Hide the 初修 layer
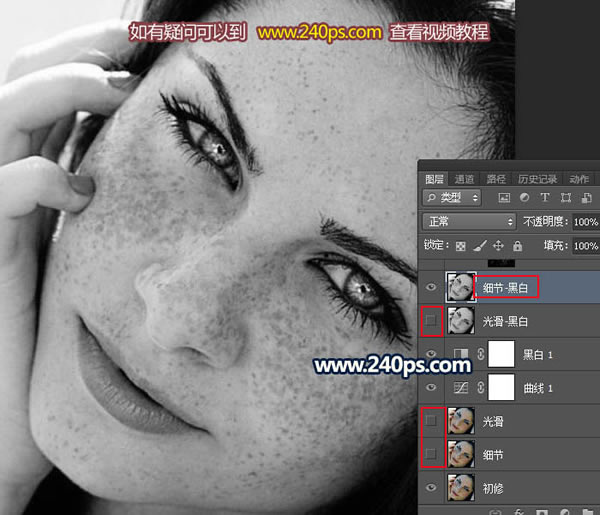 (x=431, y=487)
